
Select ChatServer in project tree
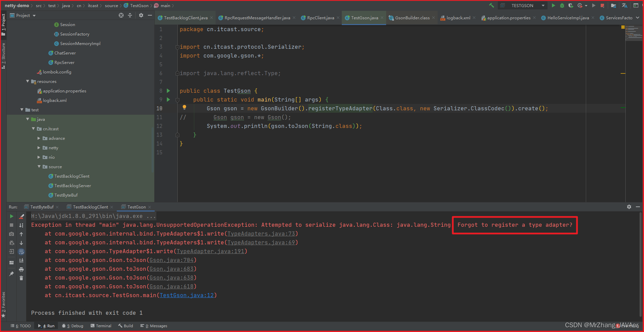pos(65,53)
